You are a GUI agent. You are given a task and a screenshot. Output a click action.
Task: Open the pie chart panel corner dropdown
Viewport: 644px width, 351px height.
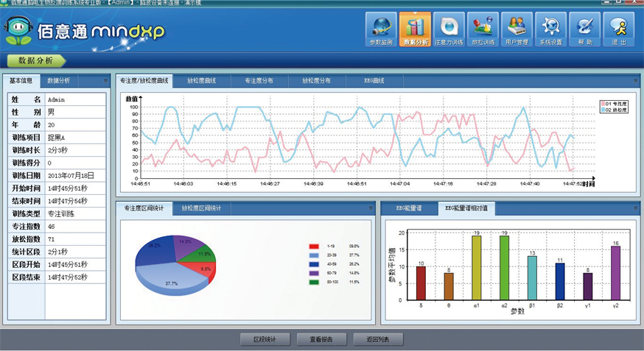[x=371, y=209]
